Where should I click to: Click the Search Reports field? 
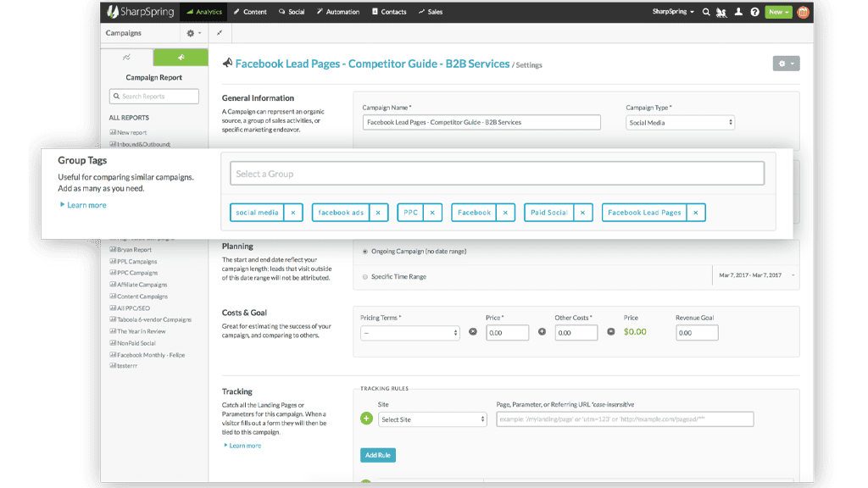coord(154,97)
